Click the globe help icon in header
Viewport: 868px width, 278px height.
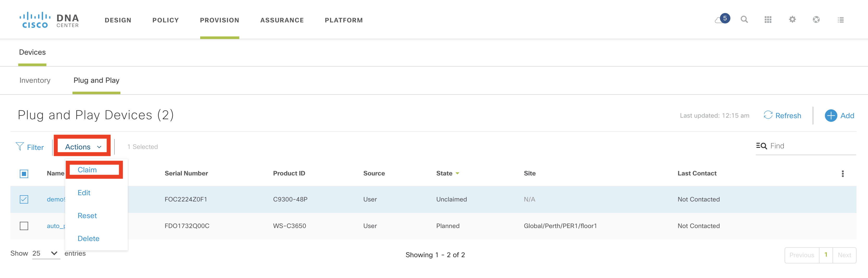pyautogui.click(x=816, y=20)
